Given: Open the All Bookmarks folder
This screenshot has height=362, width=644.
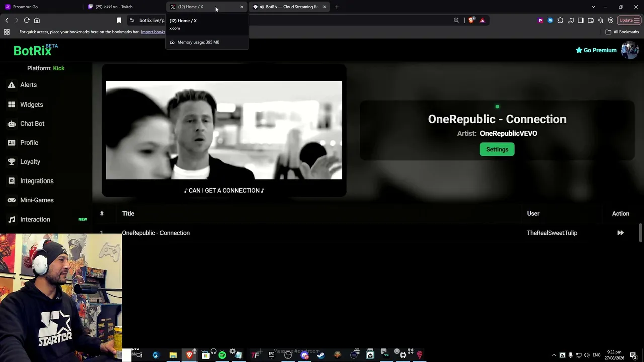Looking at the screenshot, I should click(x=622, y=32).
